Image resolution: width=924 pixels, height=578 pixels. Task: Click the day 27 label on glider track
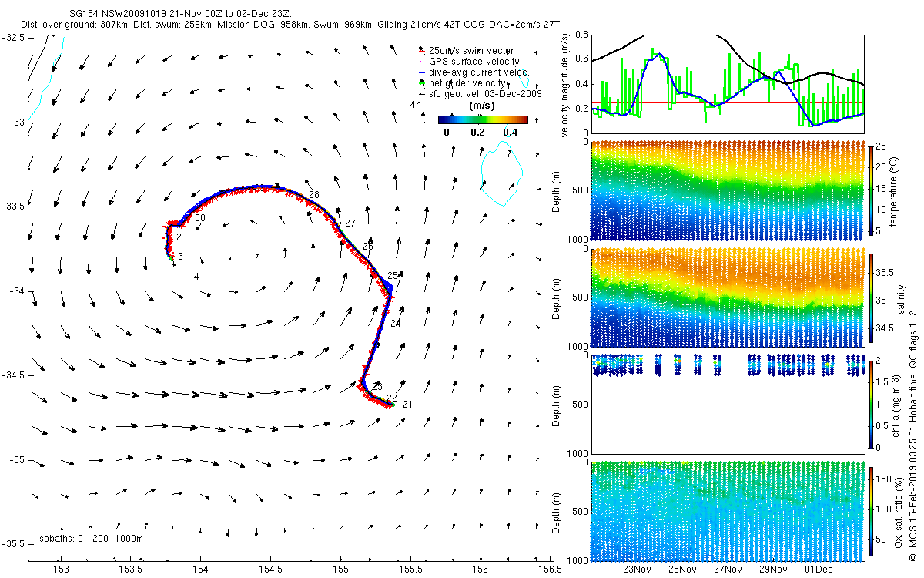(350, 223)
